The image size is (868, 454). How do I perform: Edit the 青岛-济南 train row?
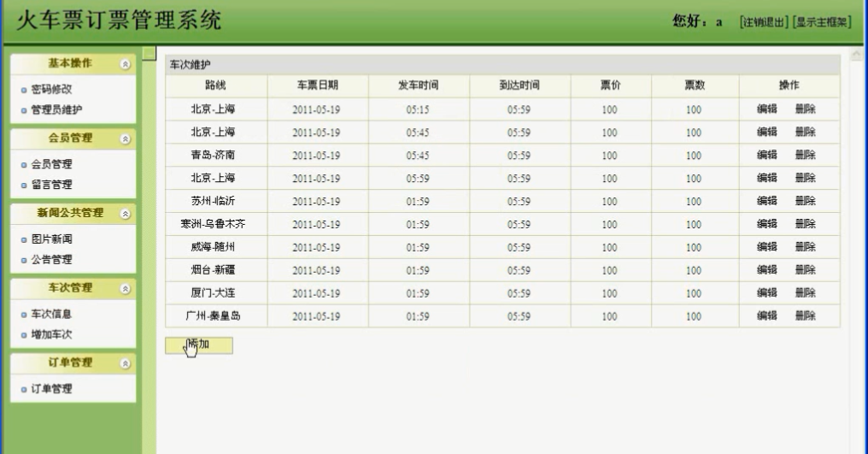click(766, 156)
